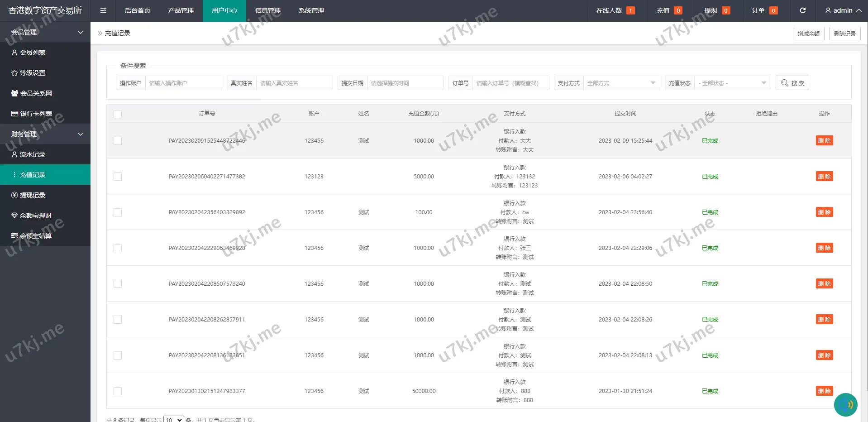Toggle the select-all checkbox in table header
This screenshot has height=422, width=868.
point(118,114)
